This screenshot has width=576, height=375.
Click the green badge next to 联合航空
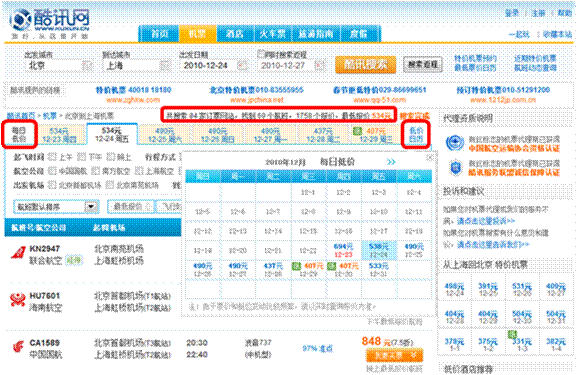tap(74, 261)
